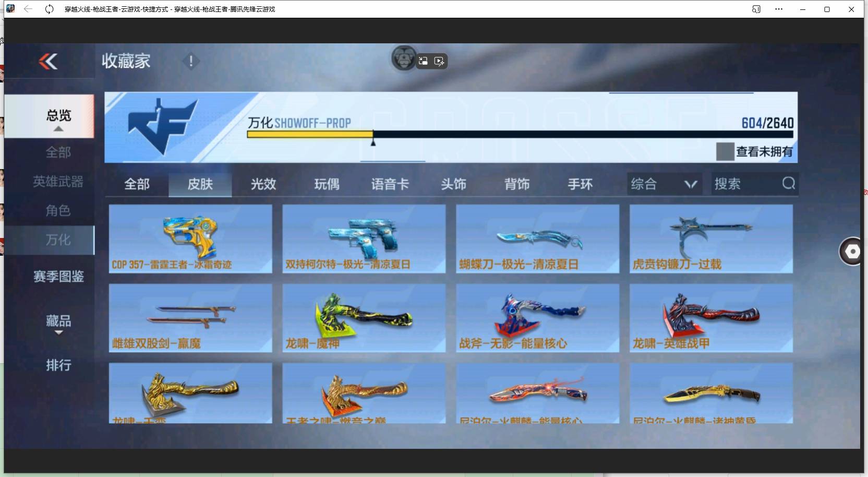Switch to the 头饰 tab
Image resolution: width=868 pixels, height=477 pixels.
coord(454,184)
